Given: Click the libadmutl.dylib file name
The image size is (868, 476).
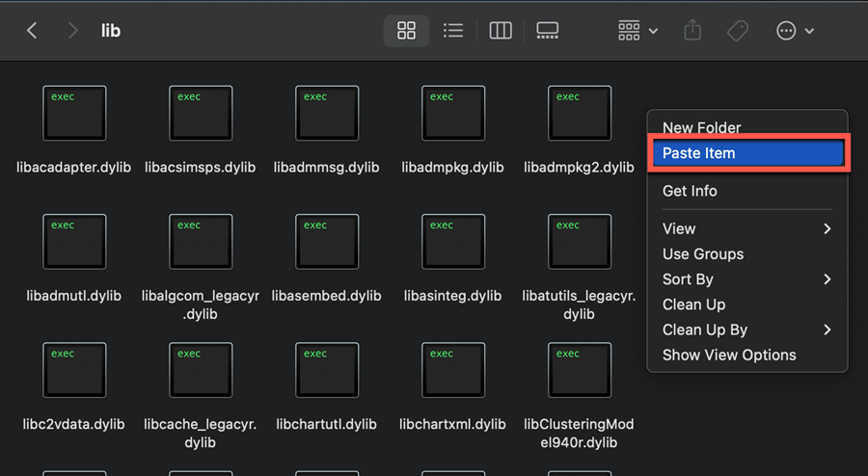Looking at the screenshot, I should click(73, 296).
